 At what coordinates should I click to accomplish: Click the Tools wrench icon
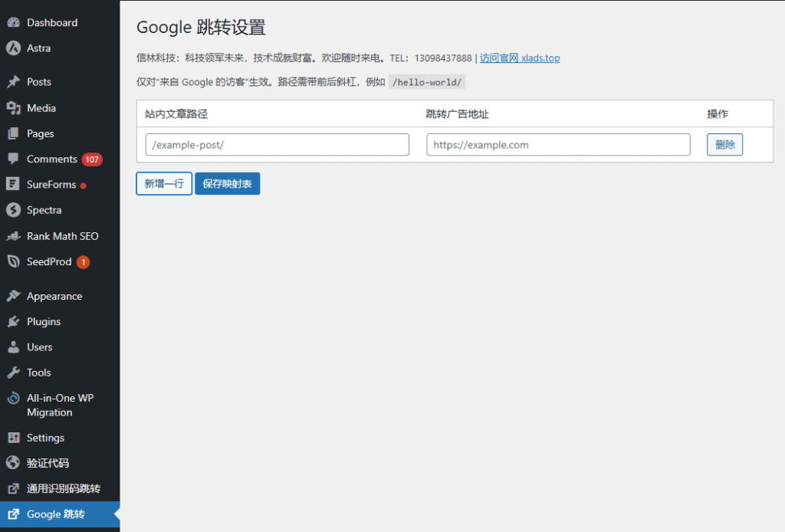click(x=14, y=373)
